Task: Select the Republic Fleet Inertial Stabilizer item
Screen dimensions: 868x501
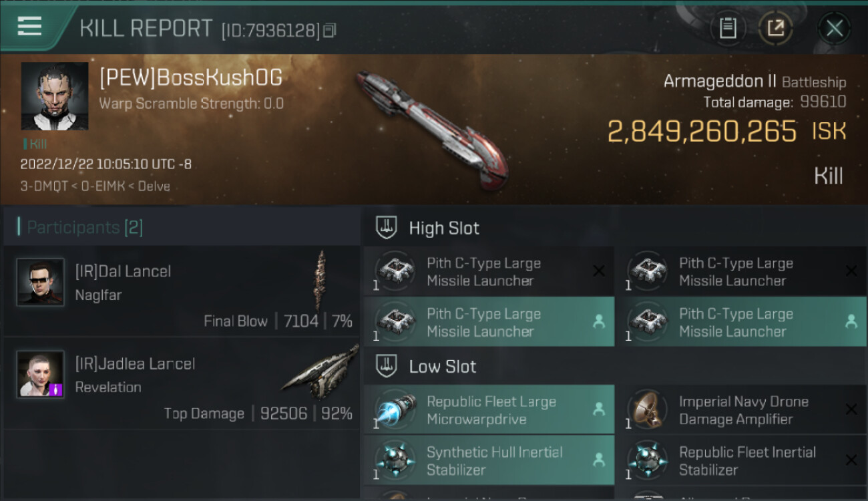Action: coord(742,460)
